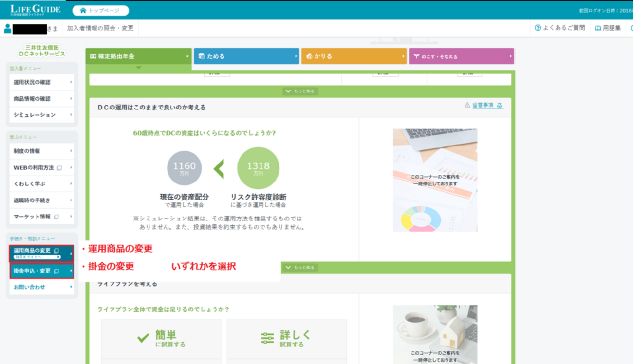Select the ためる navigation tab
The width and height of the screenshot is (633, 364).
point(246,56)
